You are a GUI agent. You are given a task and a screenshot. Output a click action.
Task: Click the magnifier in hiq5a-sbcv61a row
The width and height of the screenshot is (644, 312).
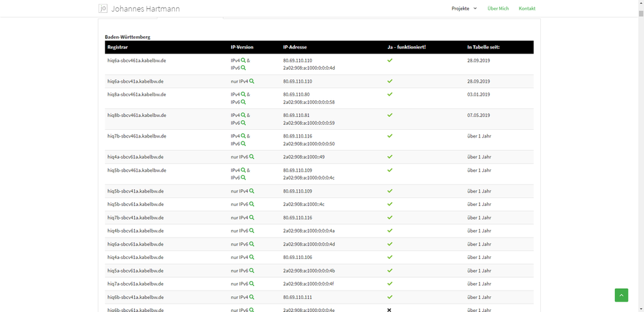click(x=252, y=271)
